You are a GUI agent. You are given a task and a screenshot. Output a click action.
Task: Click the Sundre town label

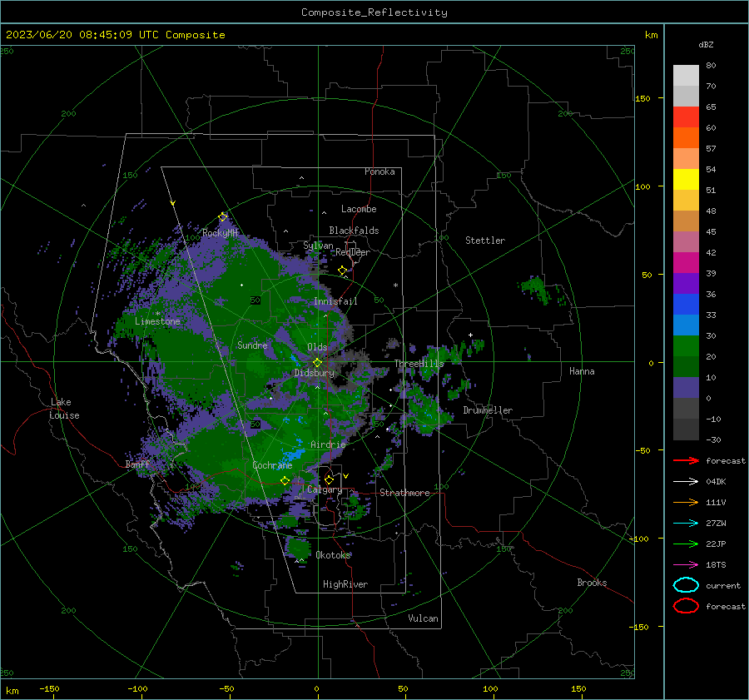click(x=252, y=345)
